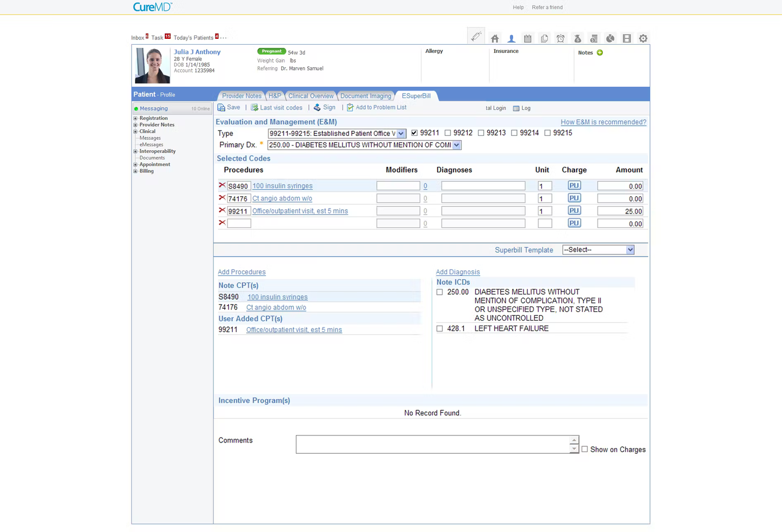Open How E&M is recommended link
782x532 pixels.
603,122
